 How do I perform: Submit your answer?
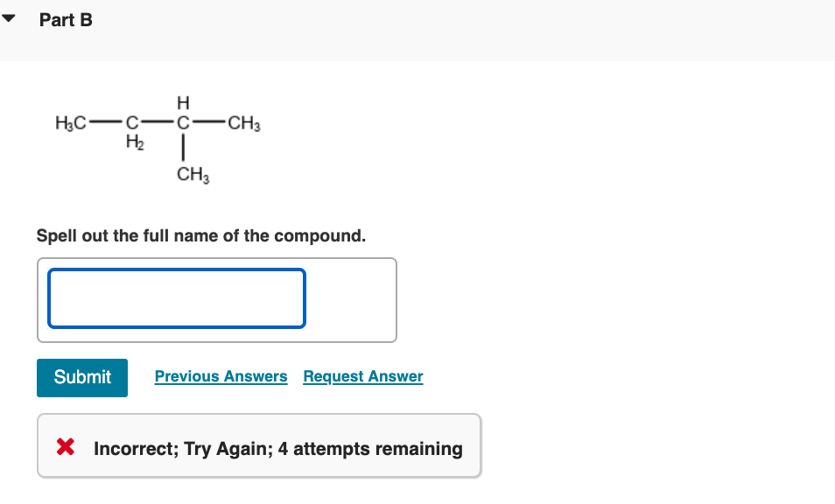point(81,377)
